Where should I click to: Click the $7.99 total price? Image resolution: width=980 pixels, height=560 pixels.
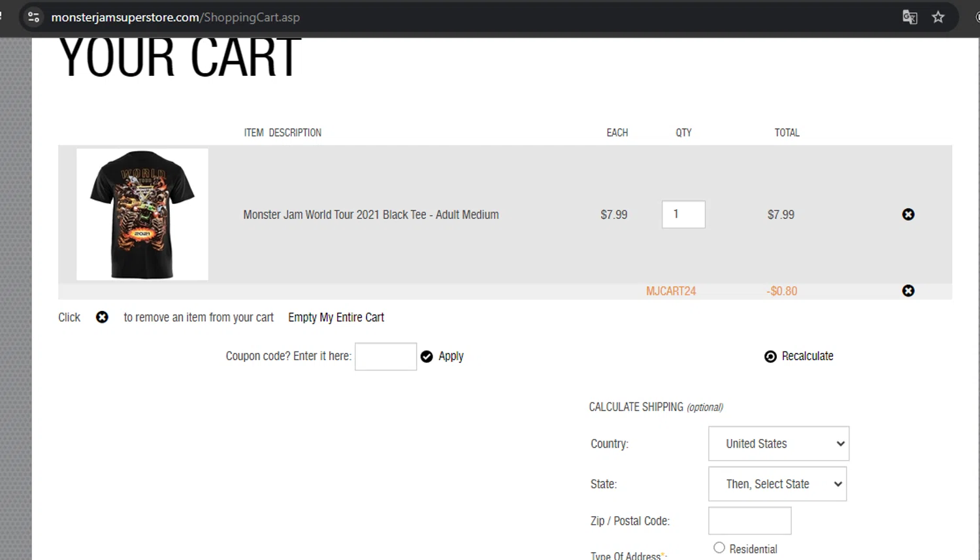(781, 215)
